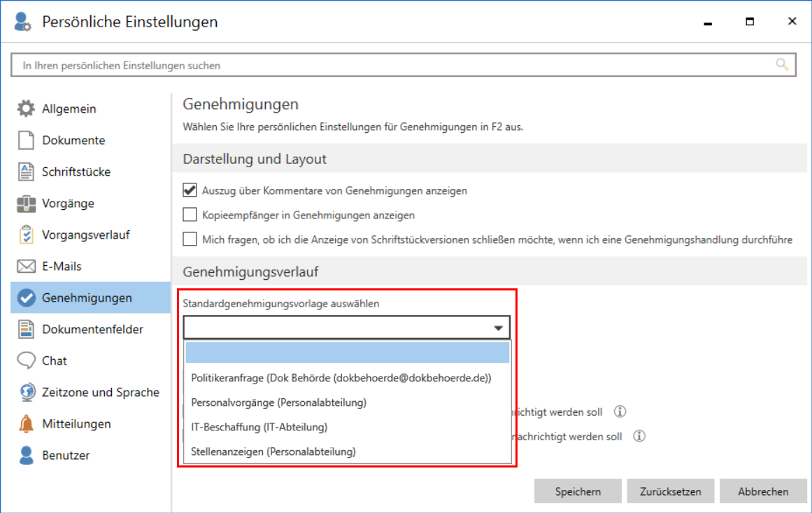Select the blank entry in the dropdown list
Viewport: 812px width, 513px height.
point(348,353)
